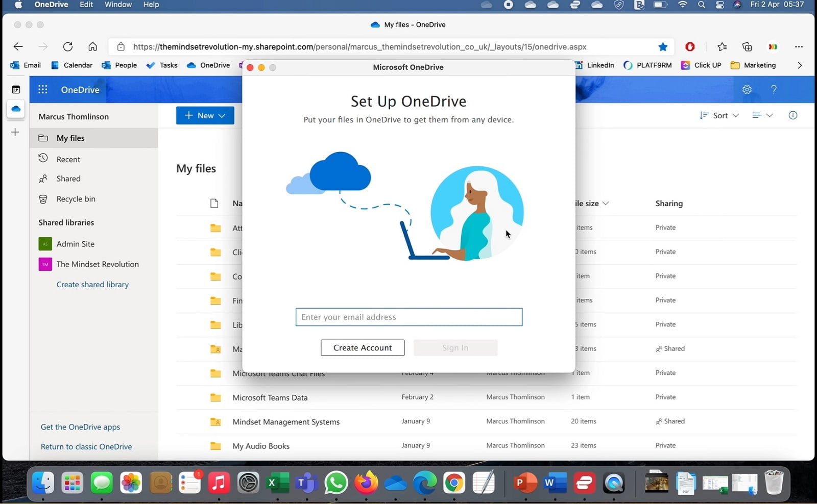Click OneDrive cloud icon in browser sidebar
817x504 pixels.
(x=16, y=109)
